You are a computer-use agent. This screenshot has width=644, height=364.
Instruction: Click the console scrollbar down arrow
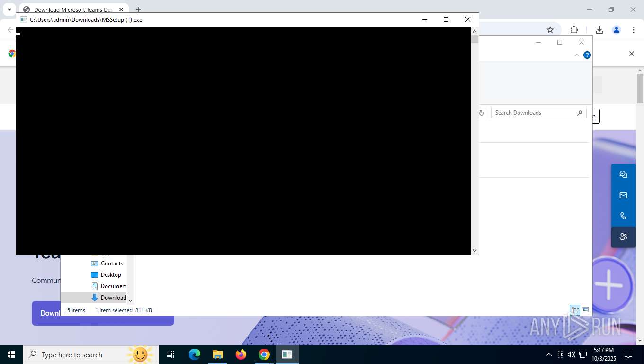[475, 251]
